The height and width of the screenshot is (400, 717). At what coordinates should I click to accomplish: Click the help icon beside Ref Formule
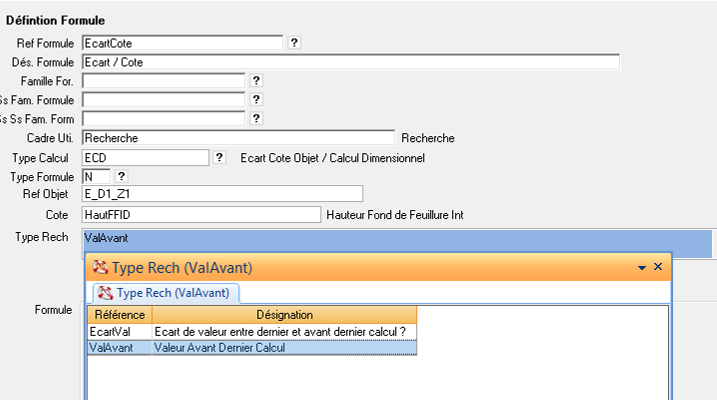[294, 43]
